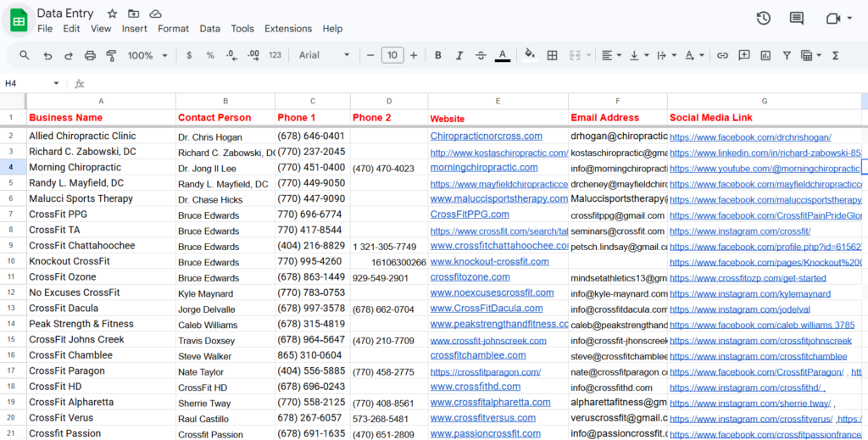Open the morningchiropractic.com link
Image resolution: width=868 pixels, height=440 pixels.
[484, 167]
